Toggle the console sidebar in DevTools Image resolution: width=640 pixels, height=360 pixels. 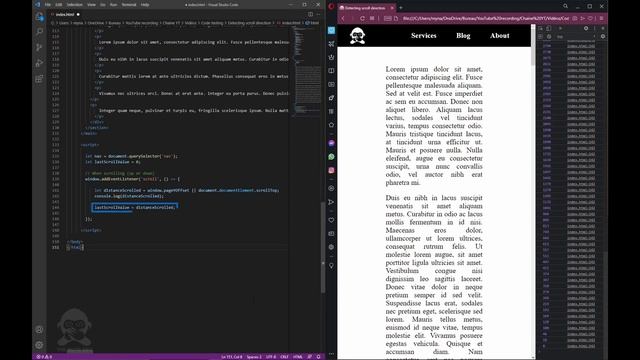tap(541, 36)
